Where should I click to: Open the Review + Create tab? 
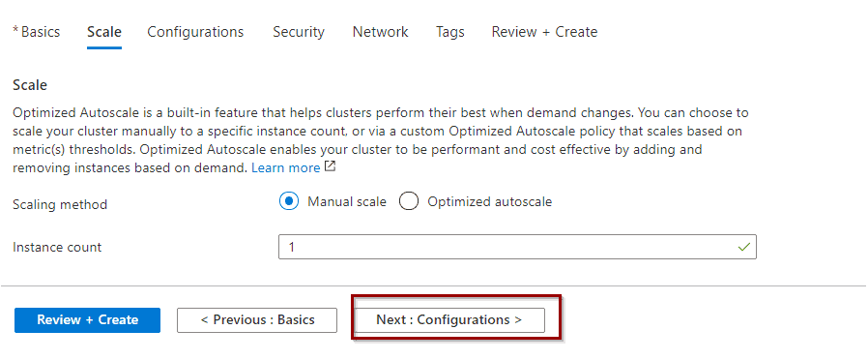[x=545, y=32]
